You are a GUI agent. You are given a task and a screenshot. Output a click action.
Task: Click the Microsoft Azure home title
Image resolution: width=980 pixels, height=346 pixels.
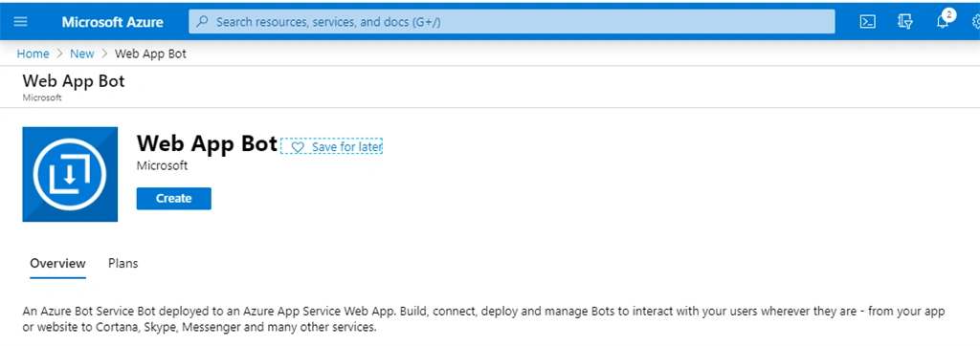(113, 22)
